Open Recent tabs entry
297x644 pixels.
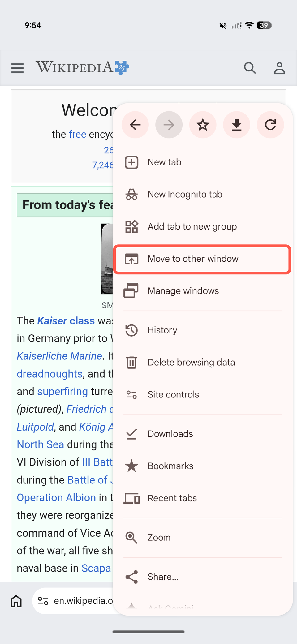tap(203, 498)
